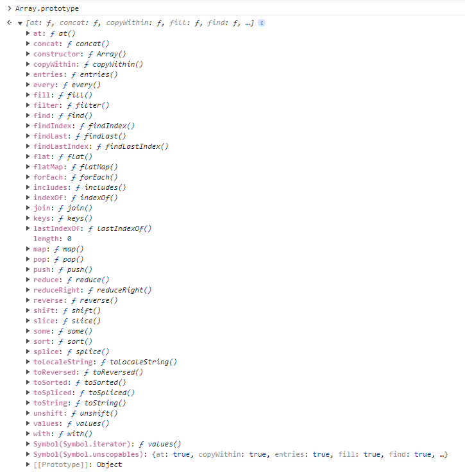Click the Array.prototype console input line

pyautogui.click(x=47, y=8)
